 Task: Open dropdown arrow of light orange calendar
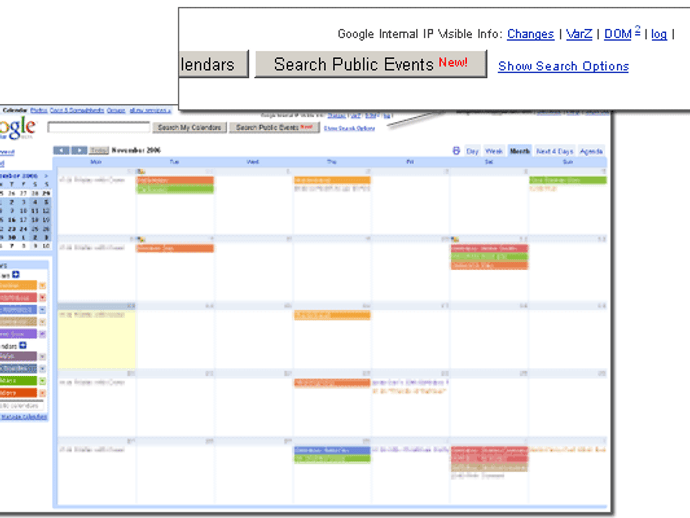[42, 286]
